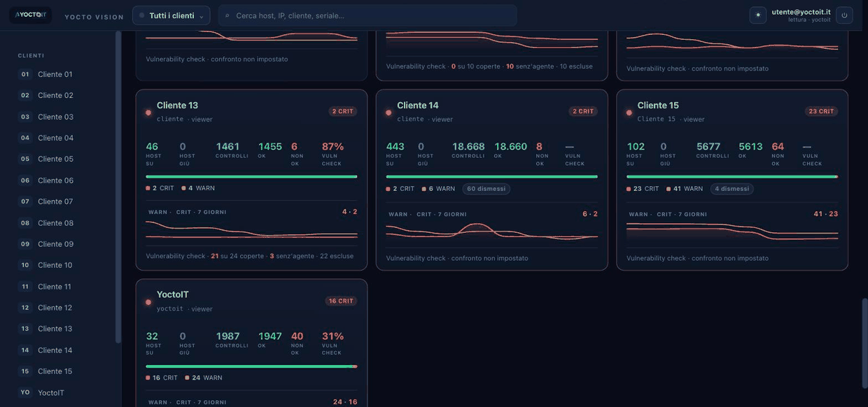Click the search magnifier icon
The image size is (868, 407).
coord(227,15)
